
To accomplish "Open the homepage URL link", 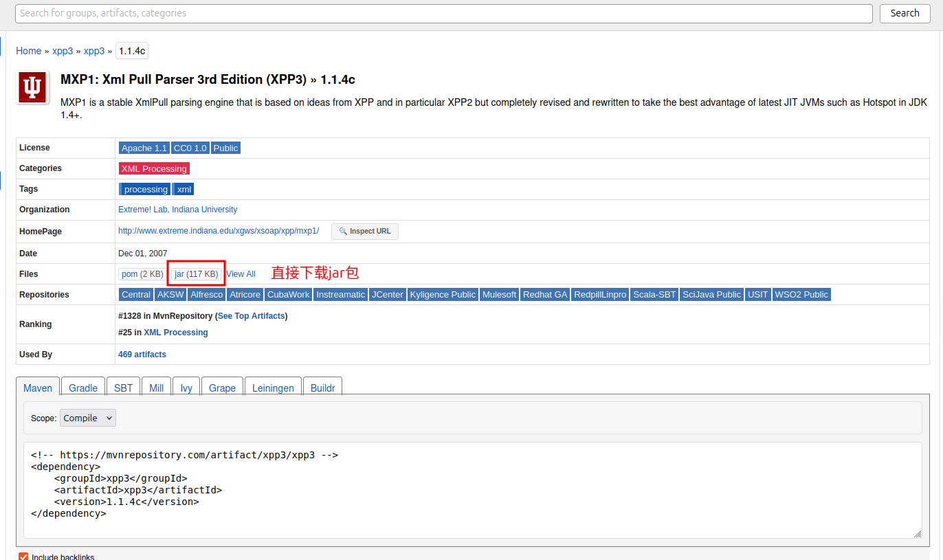I will click(x=219, y=231).
